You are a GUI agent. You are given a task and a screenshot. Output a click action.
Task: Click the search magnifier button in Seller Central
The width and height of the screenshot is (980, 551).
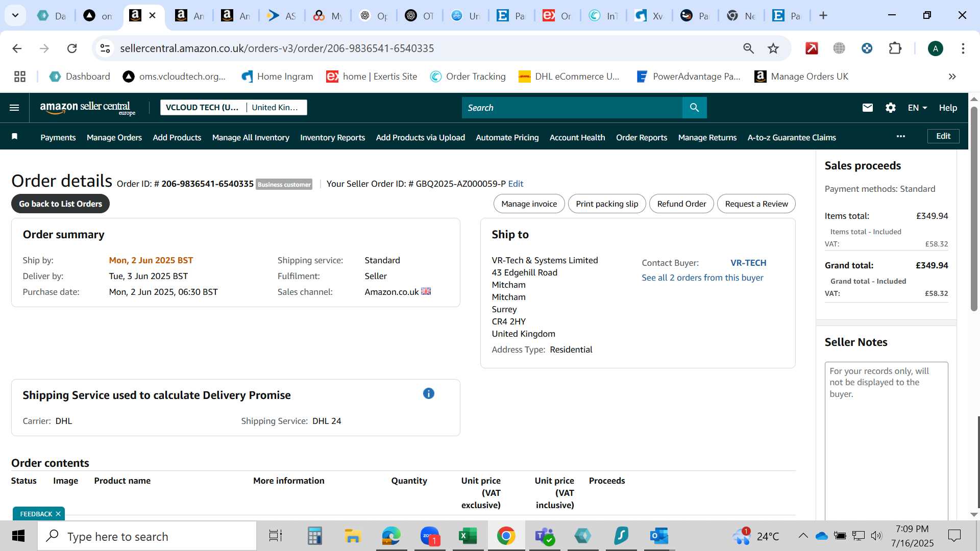(694, 108)
